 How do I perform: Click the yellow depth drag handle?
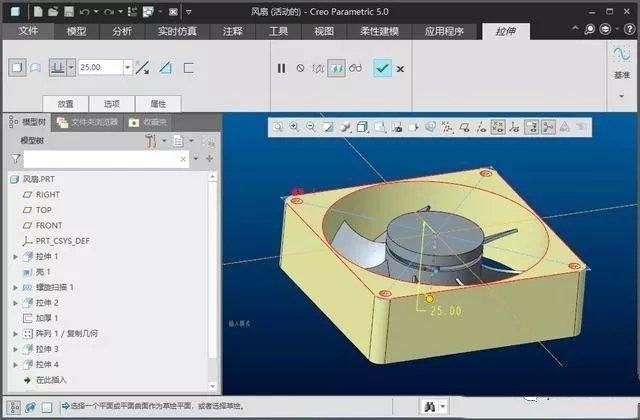tap(429, 299)
